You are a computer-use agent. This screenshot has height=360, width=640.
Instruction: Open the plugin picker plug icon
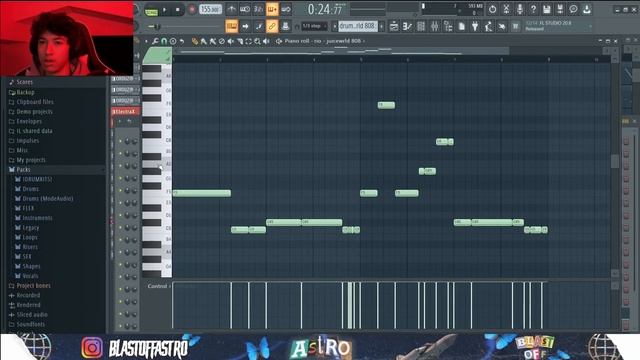click(475, 27)
